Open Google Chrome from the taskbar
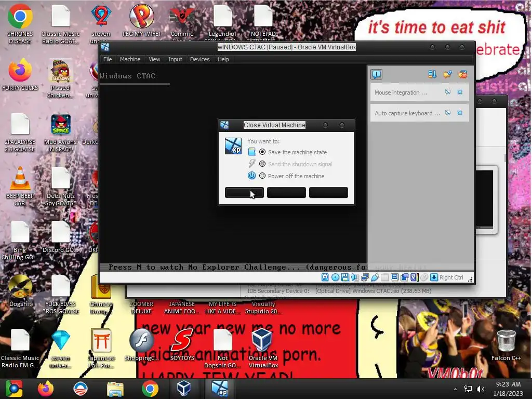 coord(150,389)
